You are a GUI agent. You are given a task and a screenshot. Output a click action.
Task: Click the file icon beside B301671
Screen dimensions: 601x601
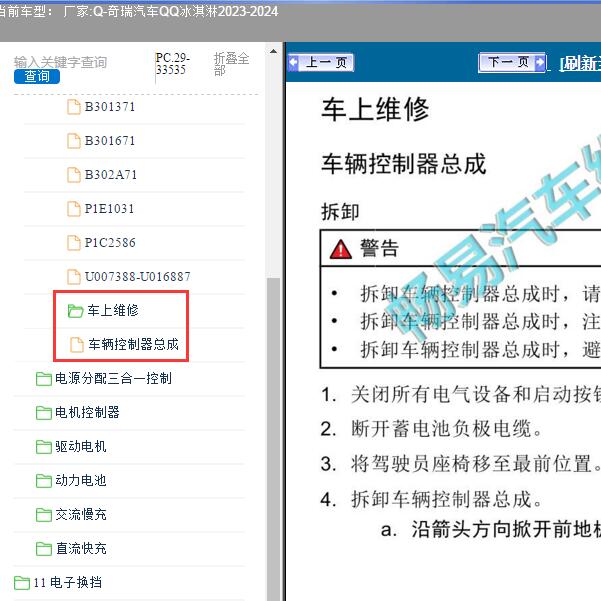(74, 141)
